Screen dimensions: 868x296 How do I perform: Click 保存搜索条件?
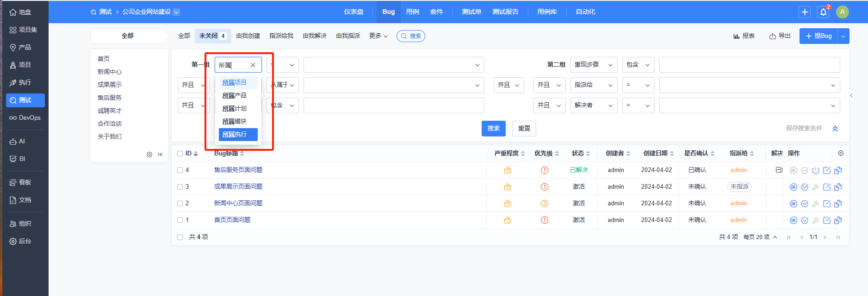click(804, 129)
